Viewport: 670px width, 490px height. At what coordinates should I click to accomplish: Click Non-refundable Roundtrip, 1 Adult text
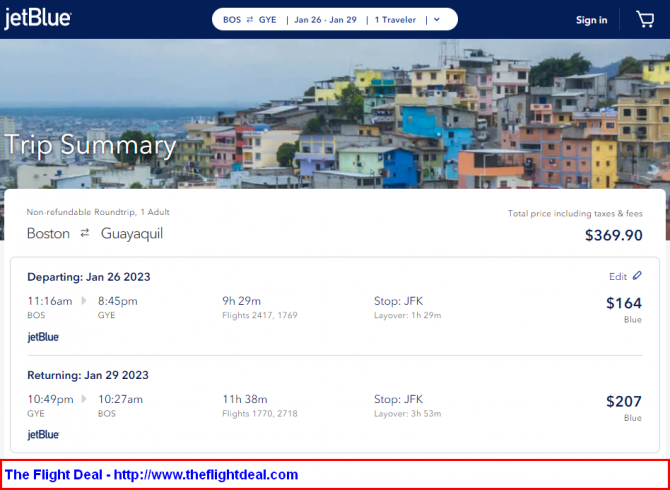(x=98, y=212)
